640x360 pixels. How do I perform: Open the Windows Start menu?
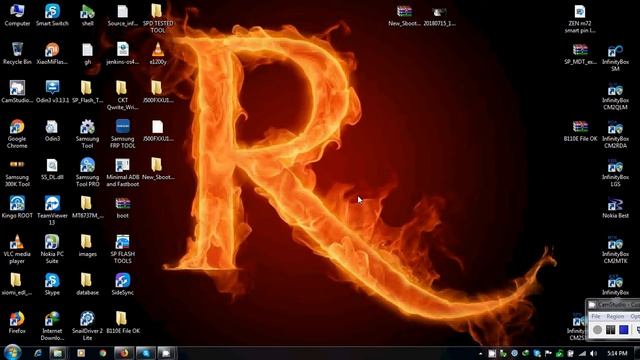(x=13, y=352)
